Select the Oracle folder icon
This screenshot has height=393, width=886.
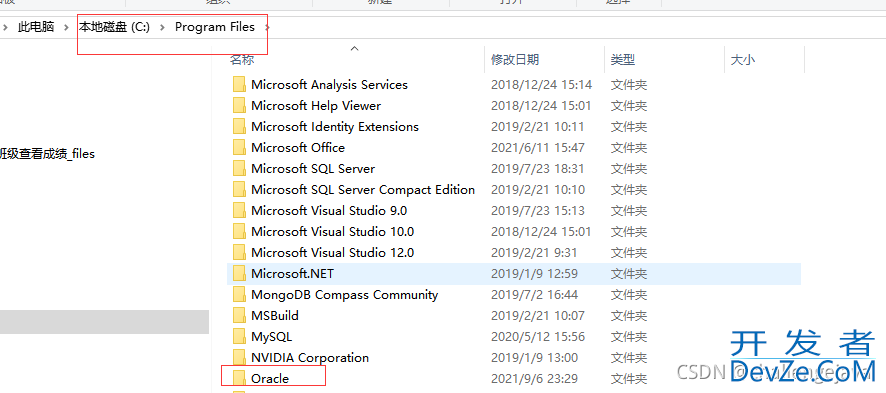click(x=240, y=378)
